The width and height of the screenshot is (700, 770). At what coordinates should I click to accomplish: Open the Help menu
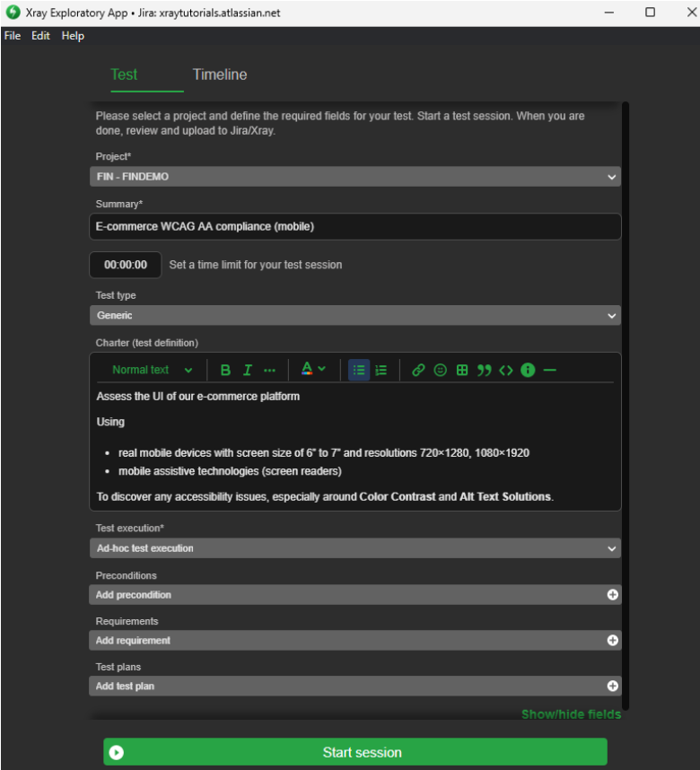tap(73, 36)
